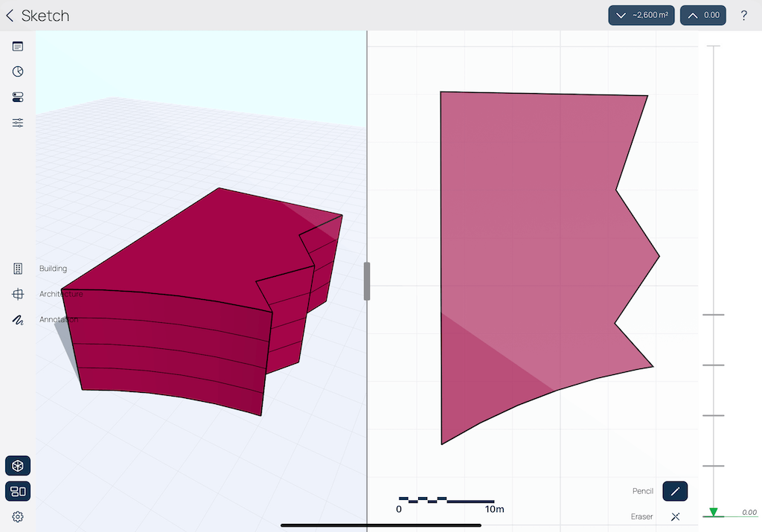Go back using the Sketch back chevron
762x532 pixels.
pyautogui.click(x=10, y=16)
